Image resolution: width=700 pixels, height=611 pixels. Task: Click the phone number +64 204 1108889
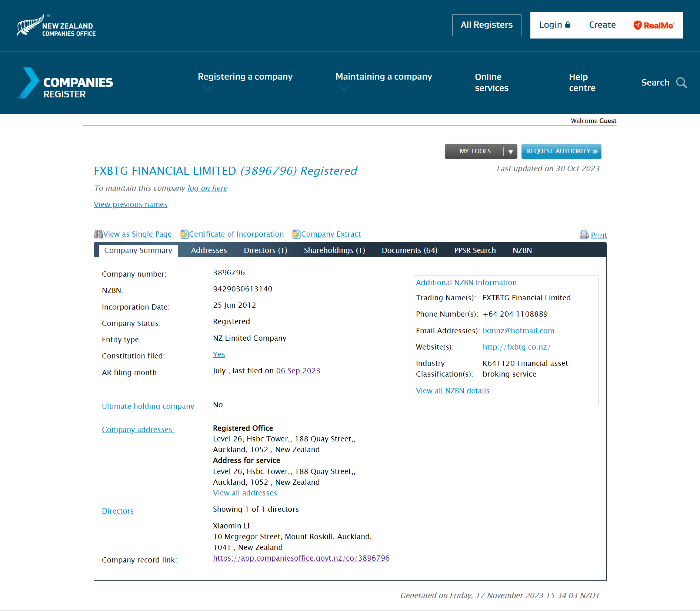[x=515, y=314]
